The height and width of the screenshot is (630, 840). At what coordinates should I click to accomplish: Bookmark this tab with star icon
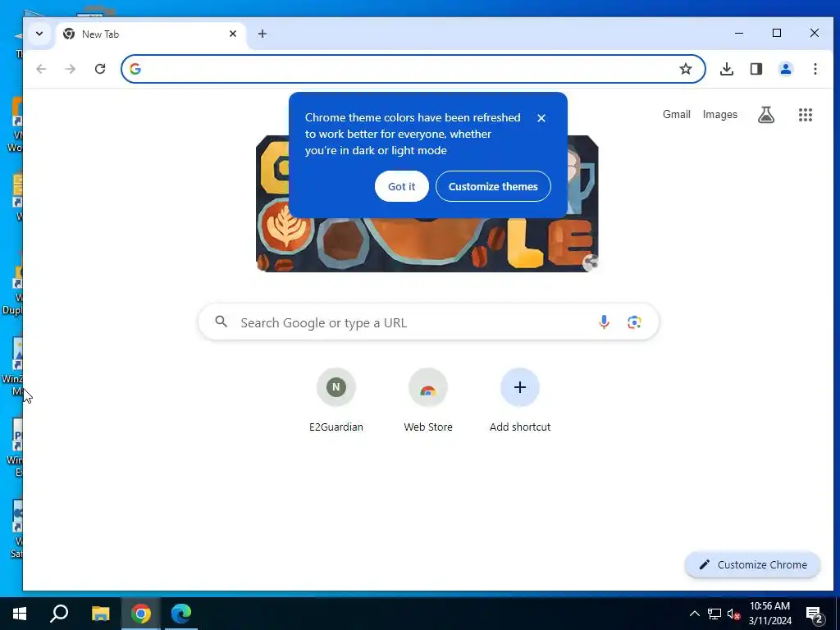click(685, 69)
